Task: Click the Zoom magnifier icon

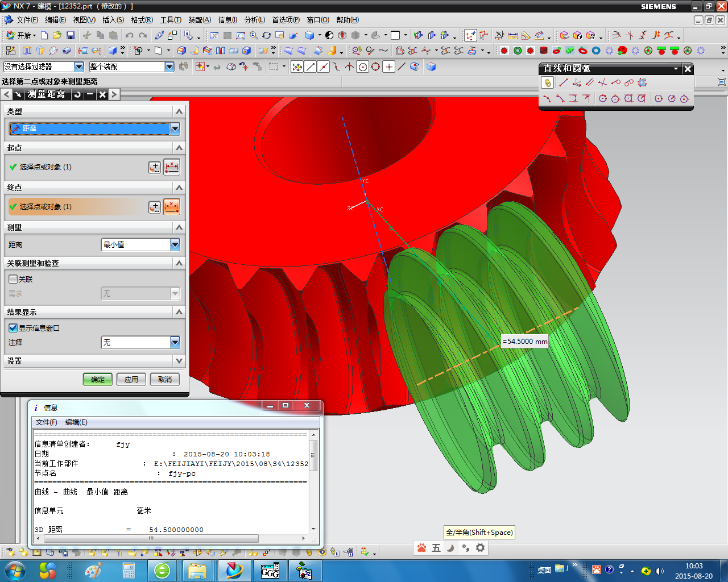Action: click(254, 35)
